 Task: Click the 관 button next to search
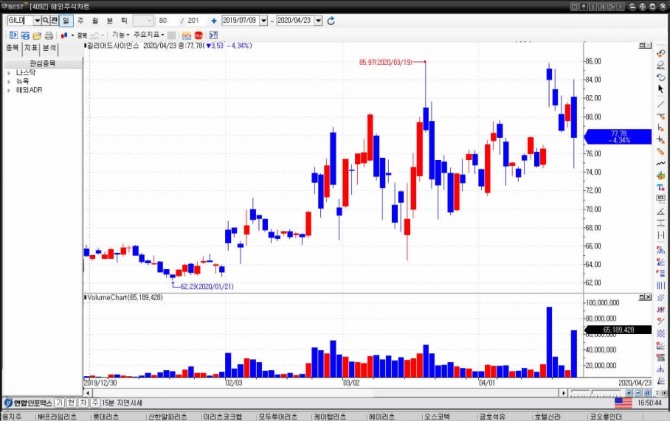(54, 21)
